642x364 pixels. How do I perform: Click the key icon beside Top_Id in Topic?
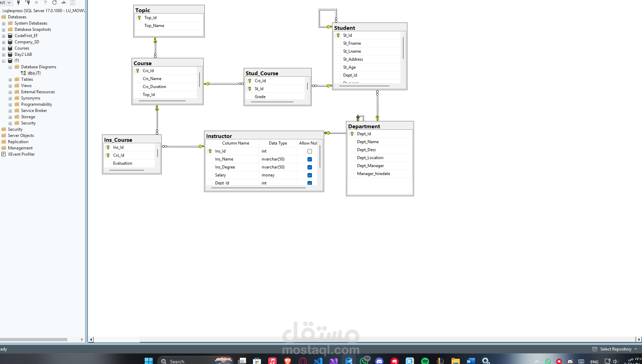[x=139, y=18]
